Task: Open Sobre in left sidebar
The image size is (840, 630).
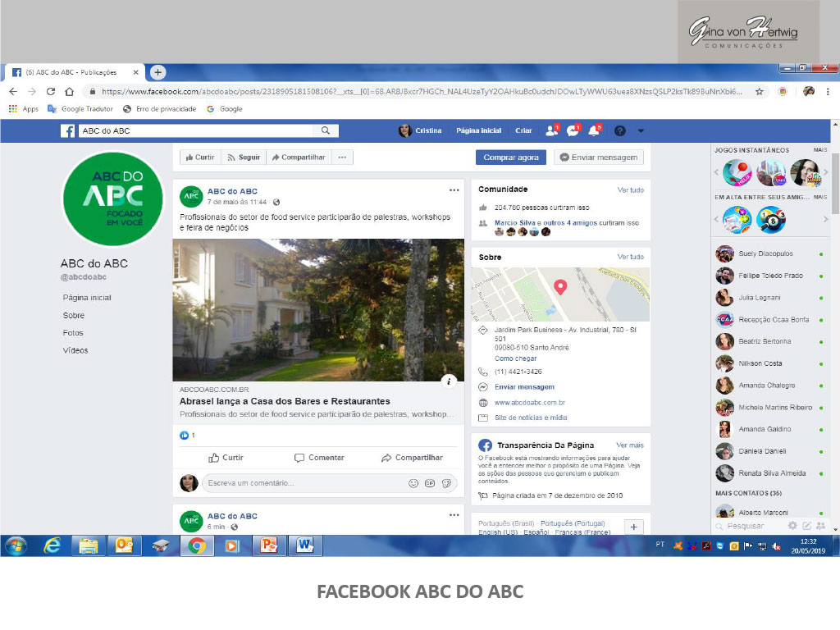Action: pos(73,316)
